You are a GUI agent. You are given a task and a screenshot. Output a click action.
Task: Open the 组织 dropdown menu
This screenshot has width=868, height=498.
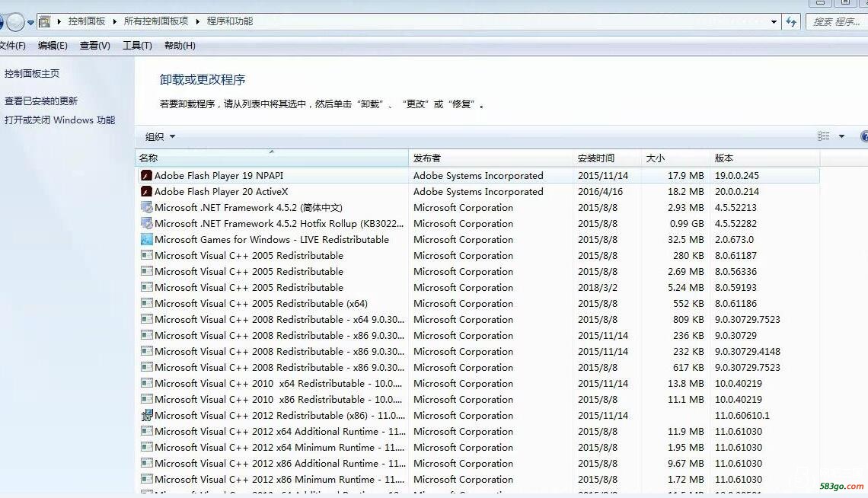pyautogui.click(x=160, y=137)
